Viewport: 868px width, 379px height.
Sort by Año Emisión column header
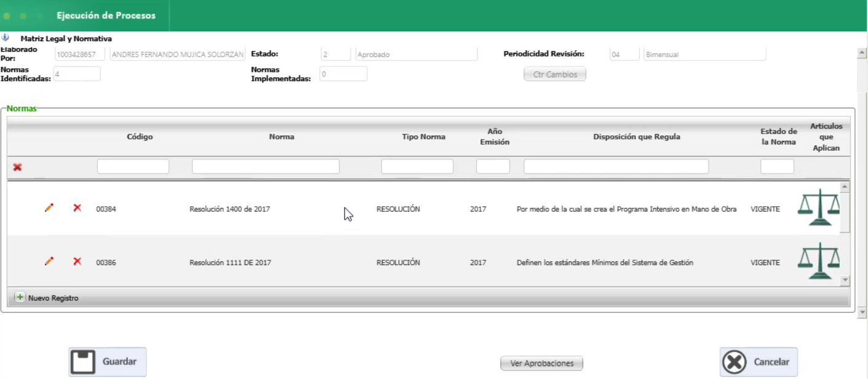click(495, 137)
